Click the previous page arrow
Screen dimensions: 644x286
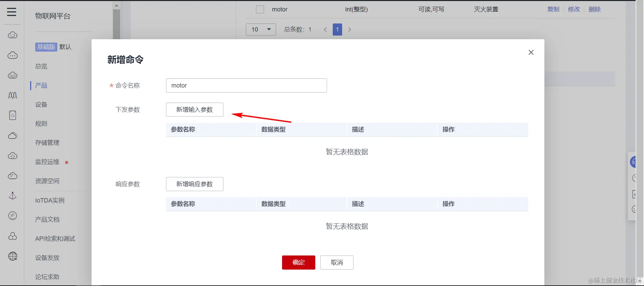[325, 30]
